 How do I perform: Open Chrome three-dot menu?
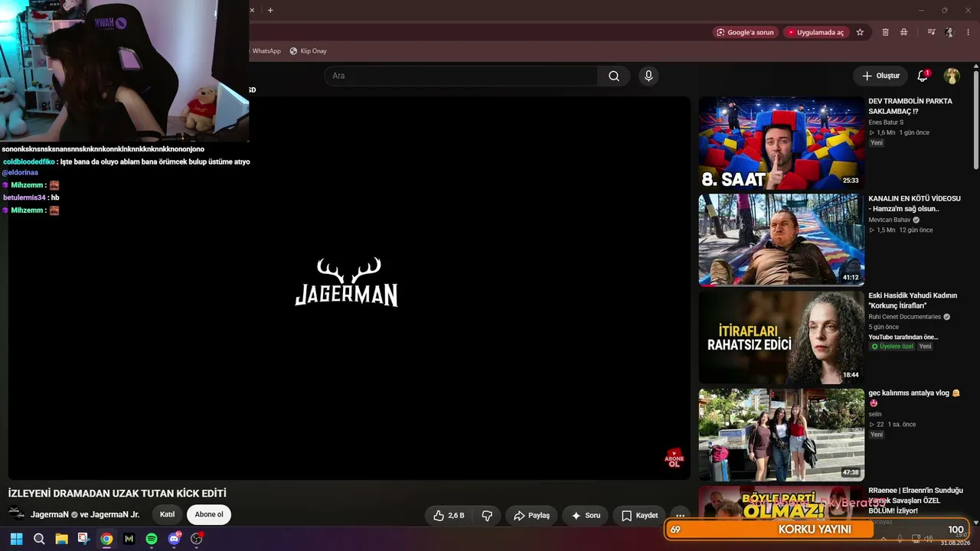(x=969, y=32)
